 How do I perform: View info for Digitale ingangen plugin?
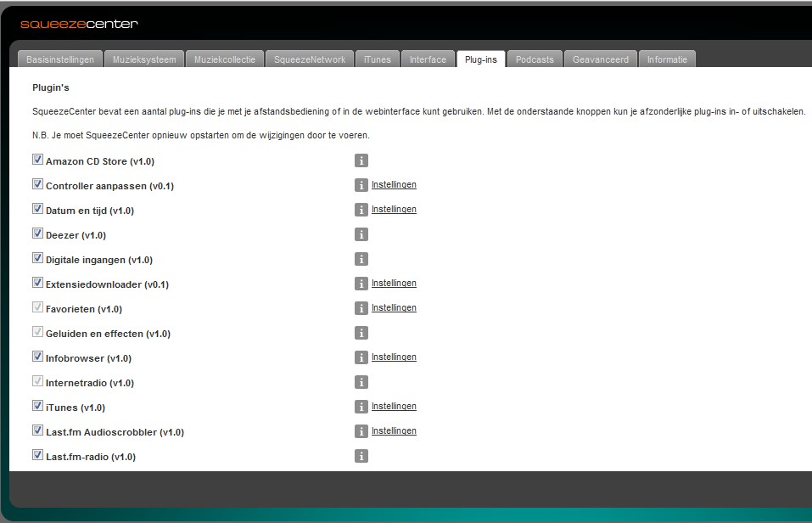[361, 259]
